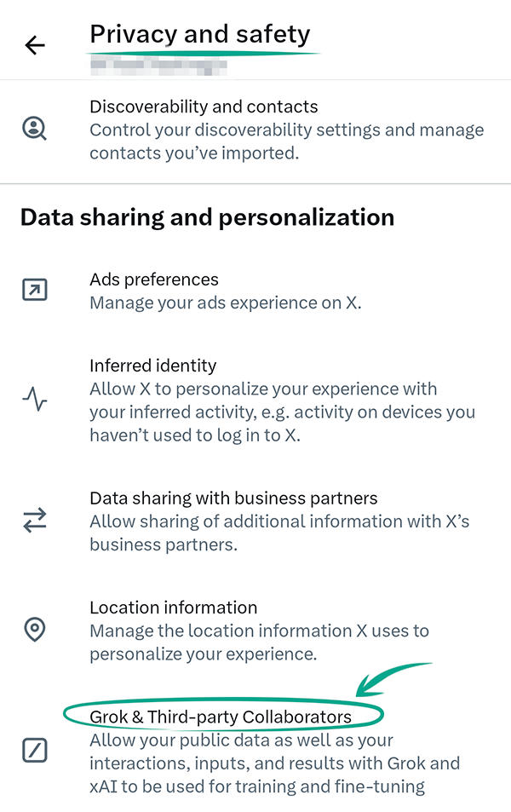
Task: Click 'Manage your ads experience on X' text
Action: pyautogui.click(x=226, y=302)
